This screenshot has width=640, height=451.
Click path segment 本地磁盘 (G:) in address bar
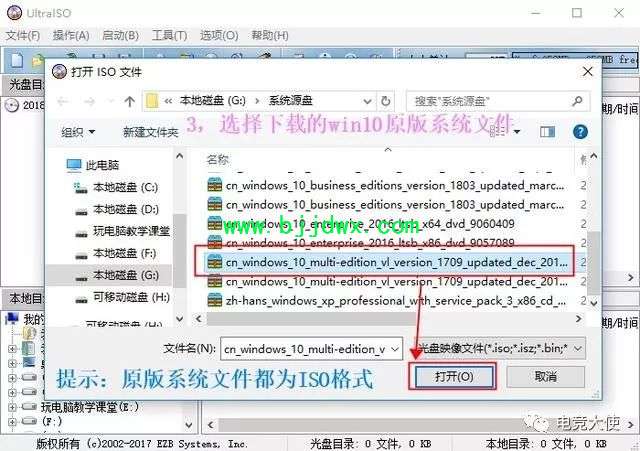213,101
